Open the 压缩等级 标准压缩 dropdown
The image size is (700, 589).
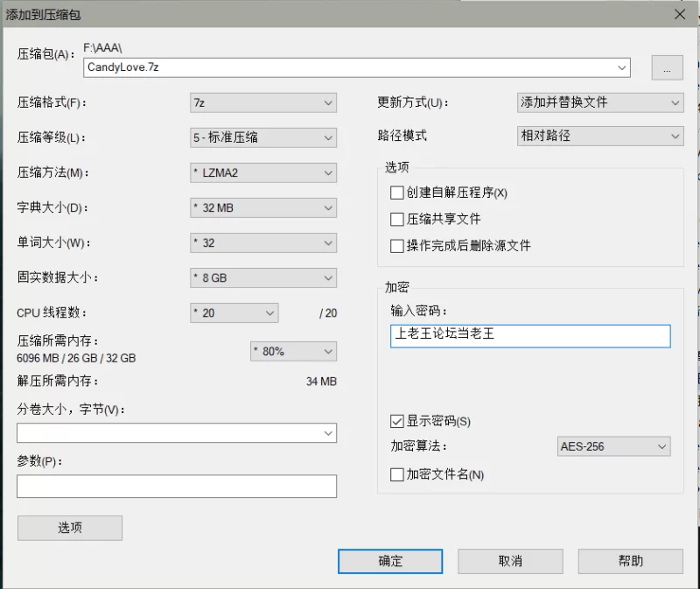(263, 137)
